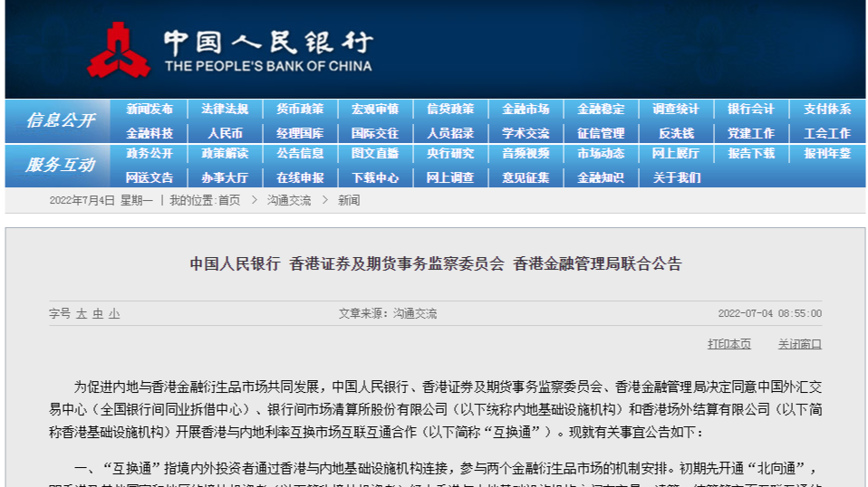Screen dimensions: 868x487
Task: Set font size to 小
Action: [x=114, y=313]
